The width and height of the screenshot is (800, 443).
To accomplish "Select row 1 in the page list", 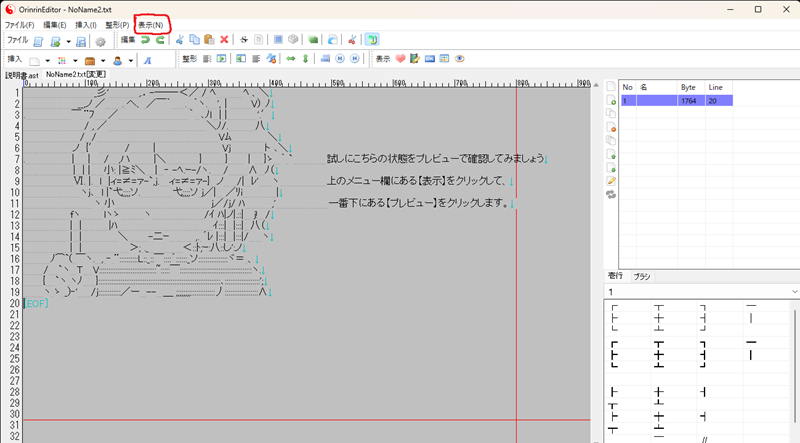I will 675,101.
